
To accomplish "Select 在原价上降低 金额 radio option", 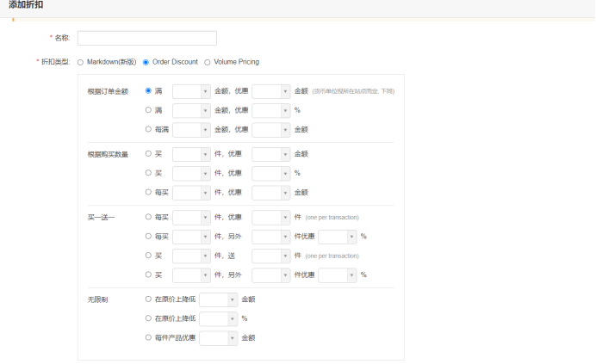I will (x=149, y=299).
